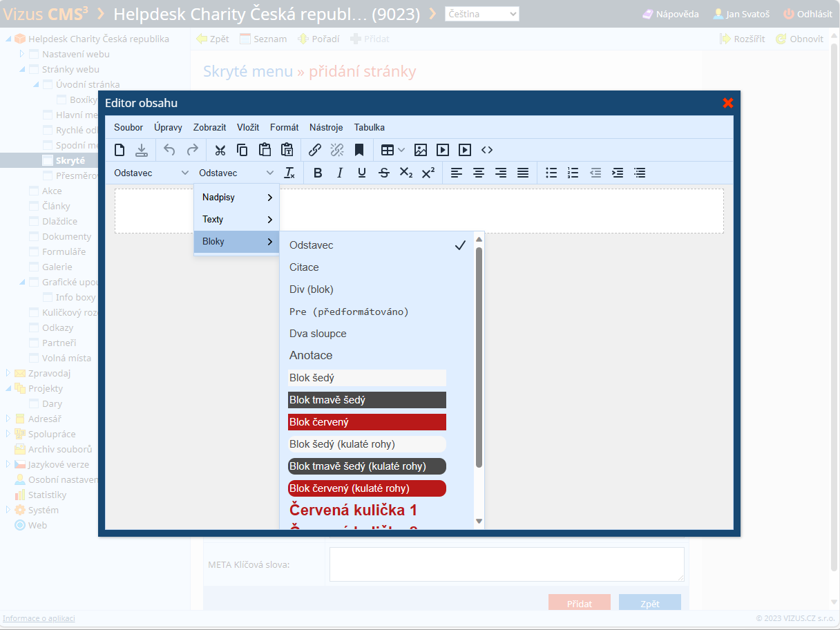Click the Anchor bookmark icon

click(x=359, y=150)
